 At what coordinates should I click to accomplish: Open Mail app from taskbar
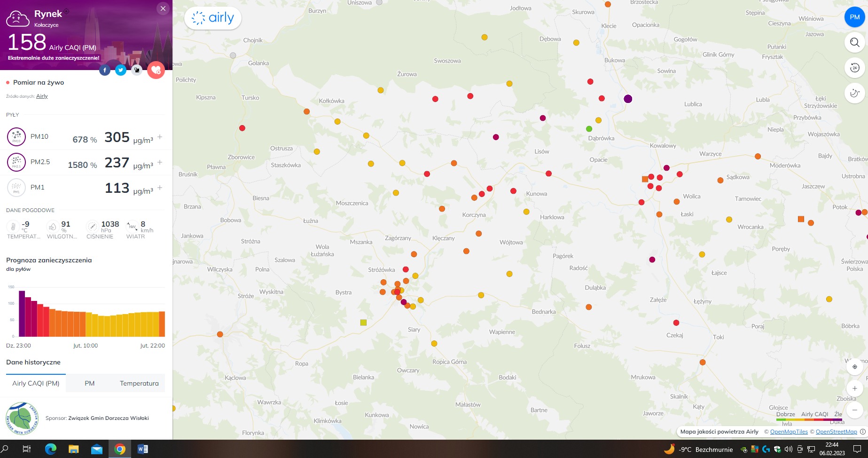96,449
